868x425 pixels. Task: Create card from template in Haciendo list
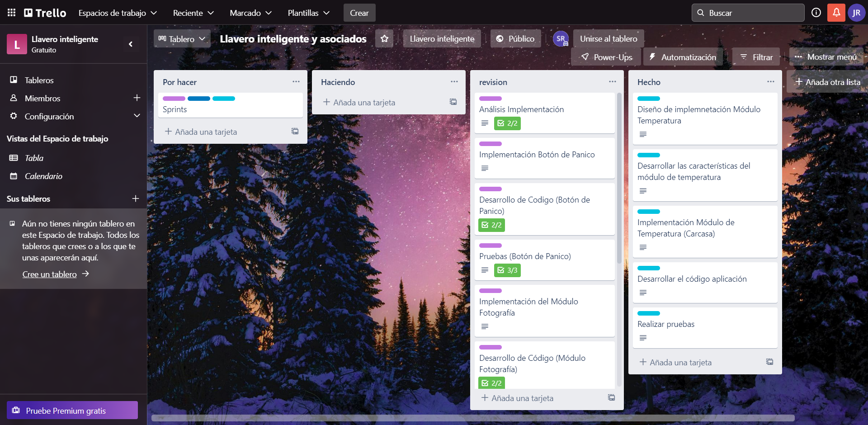[x=453, y=102]
